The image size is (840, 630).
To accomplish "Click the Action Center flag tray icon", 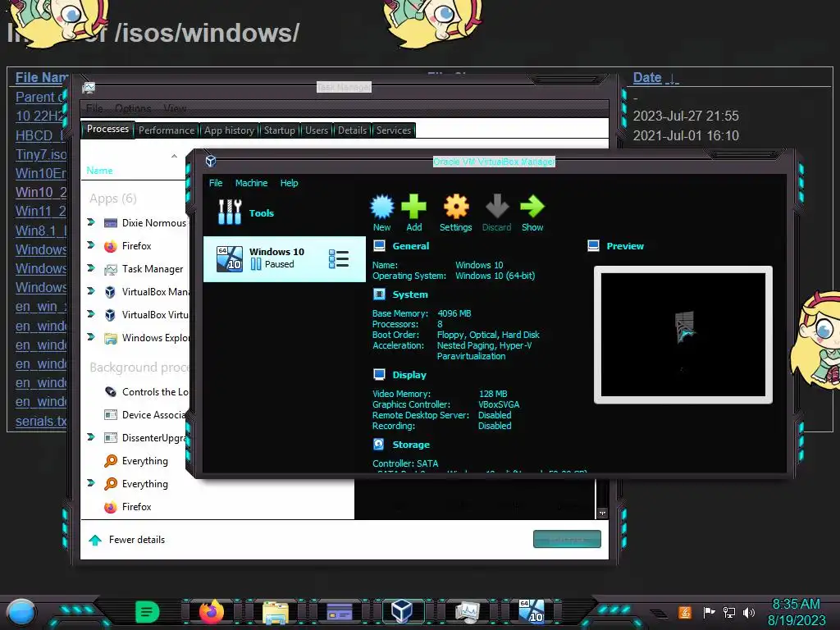I will tap(709, 612).
